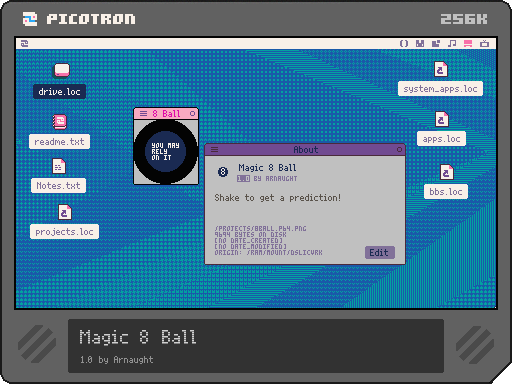Click the Edit button in About window
The image size is (512, 384).
[380, 252]
